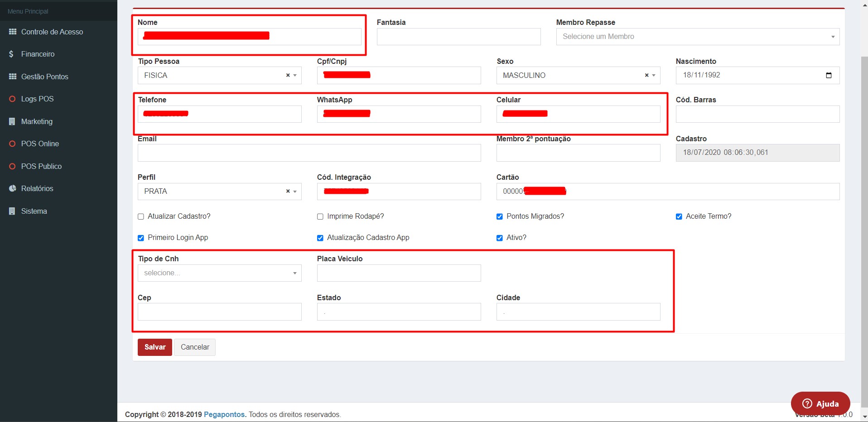The width and height of the screenshot is (868, 422).
Task: Uncheck the Ativo checkbox
Action: point(500,238)
